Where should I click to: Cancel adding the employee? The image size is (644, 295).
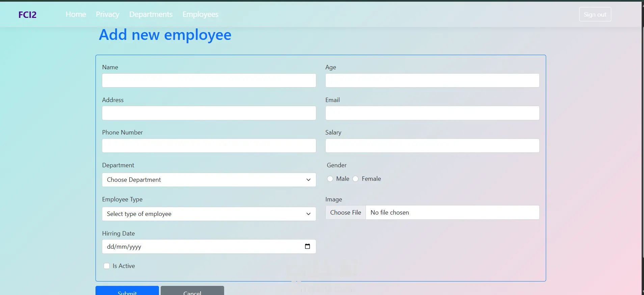(192, 291)
